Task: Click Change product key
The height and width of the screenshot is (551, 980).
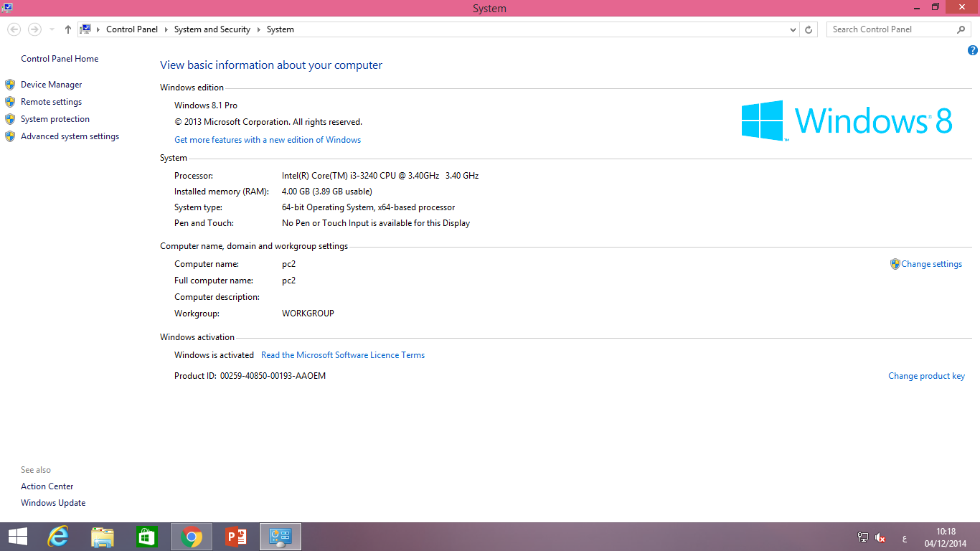Action: pyautogui.click(x=926, y=376)
